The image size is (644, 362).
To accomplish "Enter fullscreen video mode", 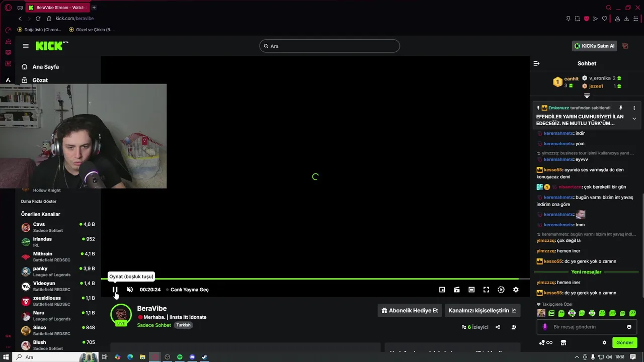I will [x=486, y=290].
